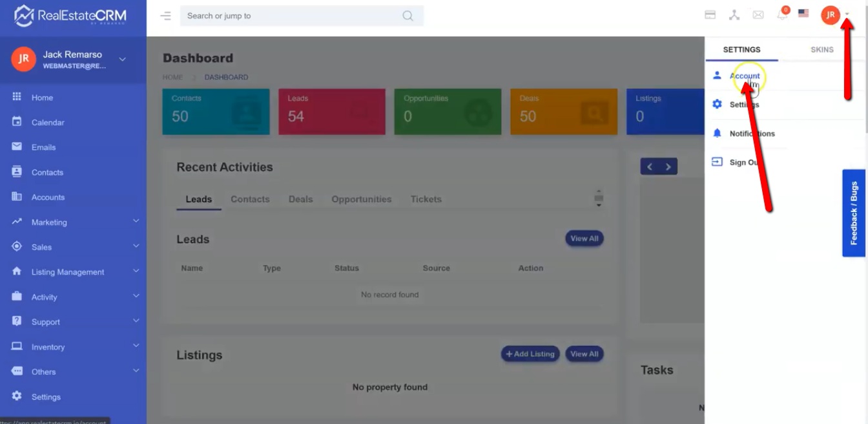Click View All button for Leads

584,238
